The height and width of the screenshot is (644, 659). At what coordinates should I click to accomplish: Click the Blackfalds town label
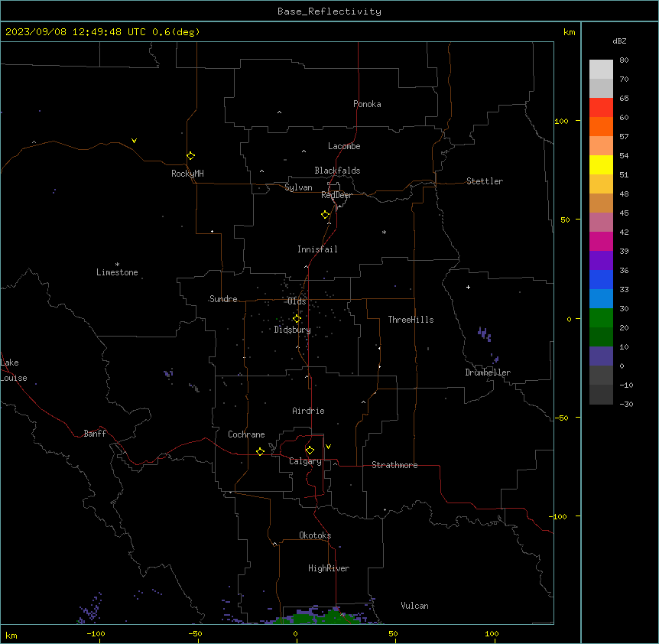coord(337,171)
